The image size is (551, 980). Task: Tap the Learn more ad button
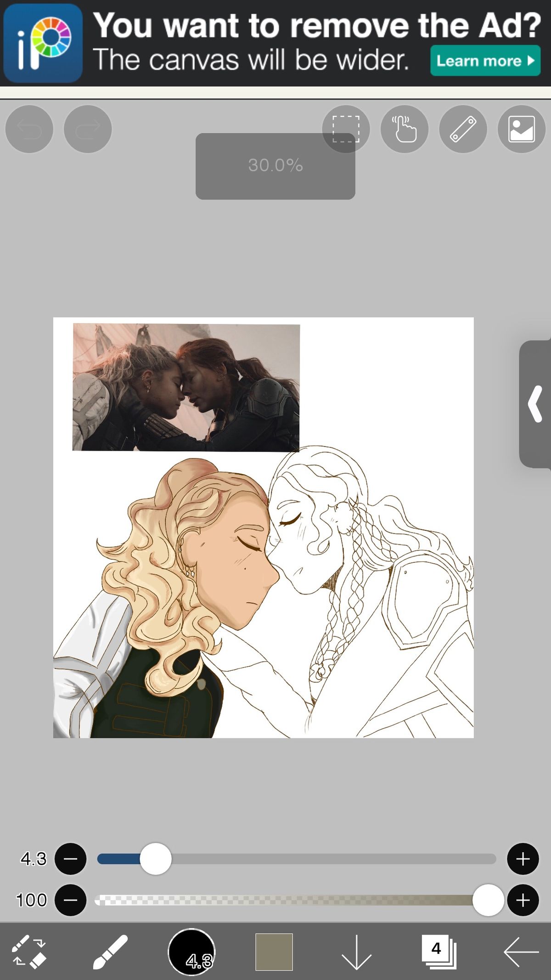tap(485, 61)
